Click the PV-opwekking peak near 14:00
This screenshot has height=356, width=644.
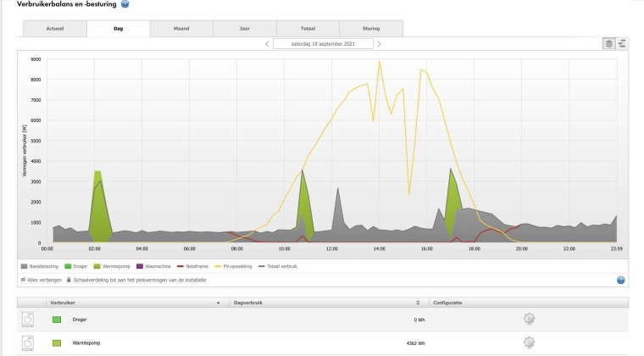379,62
